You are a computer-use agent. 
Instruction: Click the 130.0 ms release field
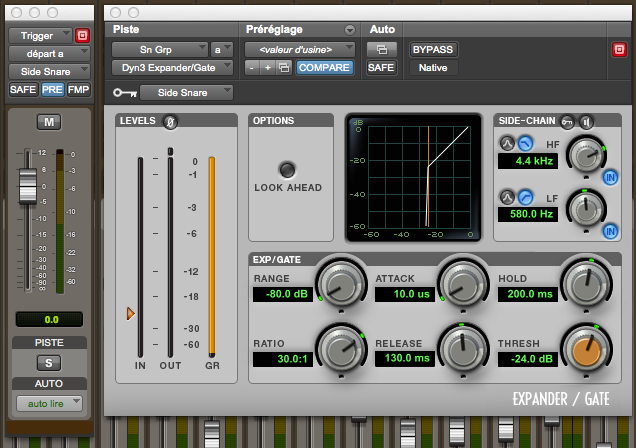point(404,359)
